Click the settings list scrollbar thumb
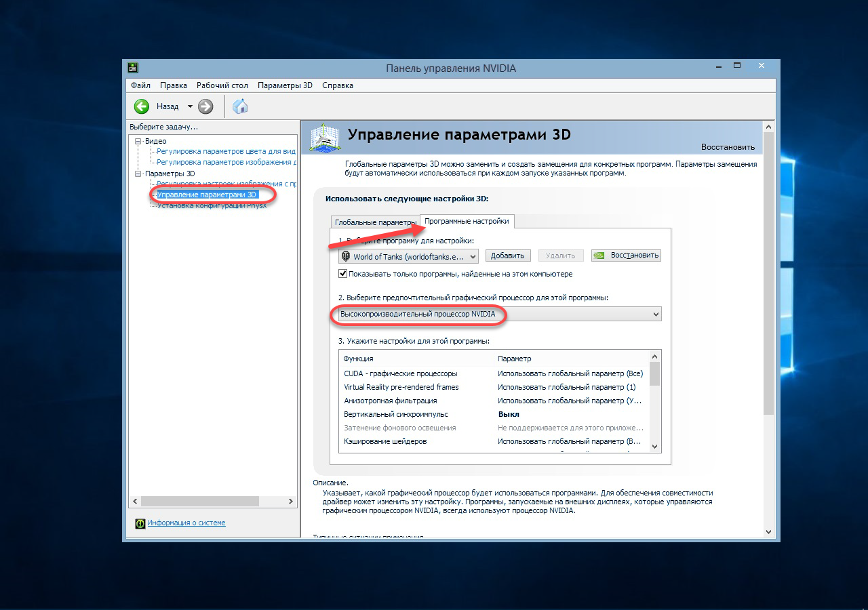This screenshot has height=610, width=868. click(x=655, y=374)
